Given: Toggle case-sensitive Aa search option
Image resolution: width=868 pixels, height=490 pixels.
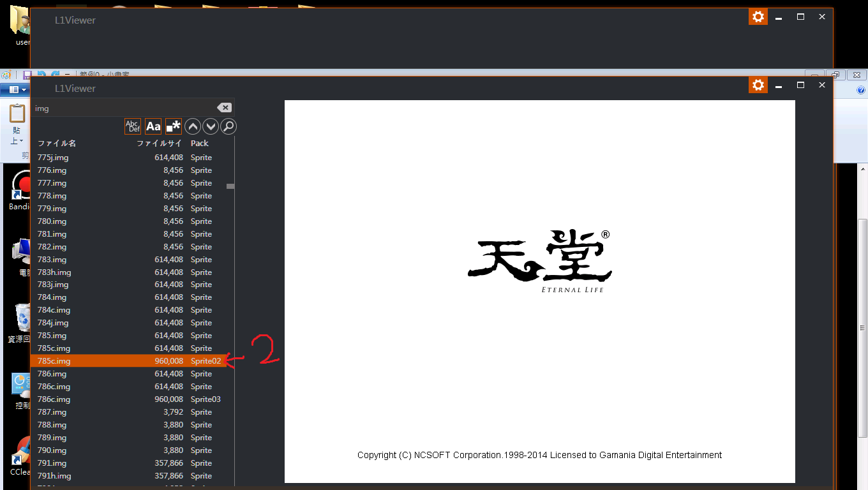Looking at the screenshot, I should (153, 126).
